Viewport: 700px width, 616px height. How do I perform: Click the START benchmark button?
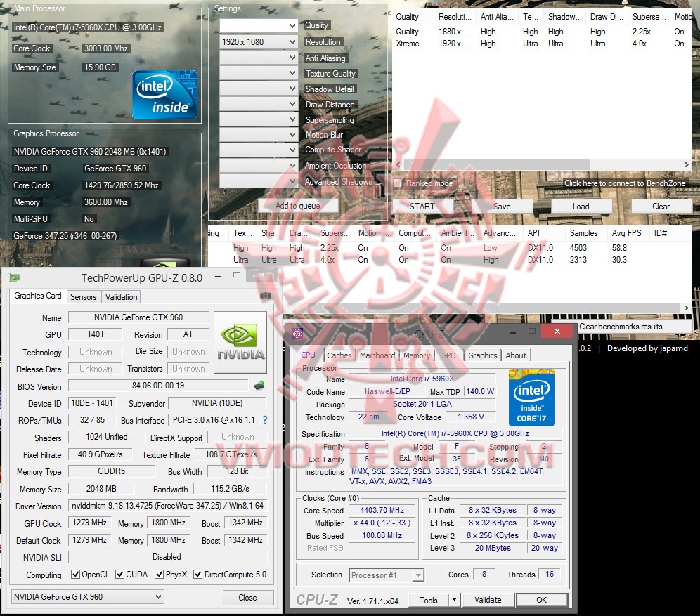point(422,207)
